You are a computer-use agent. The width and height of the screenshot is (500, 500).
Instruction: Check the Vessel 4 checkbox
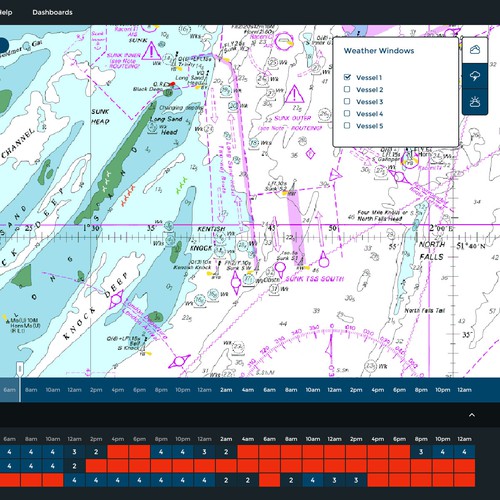coord(347,113)
